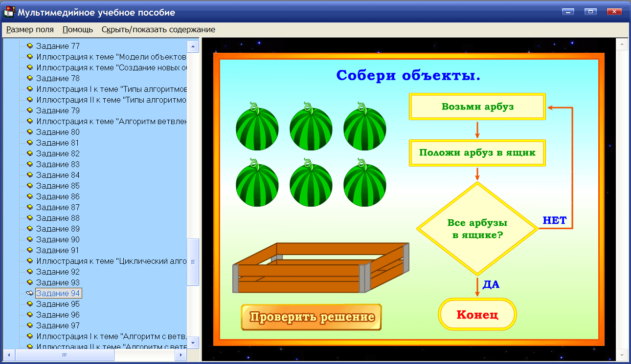Click the Все арбузы в ящике decision diamond

click(477, 229)
